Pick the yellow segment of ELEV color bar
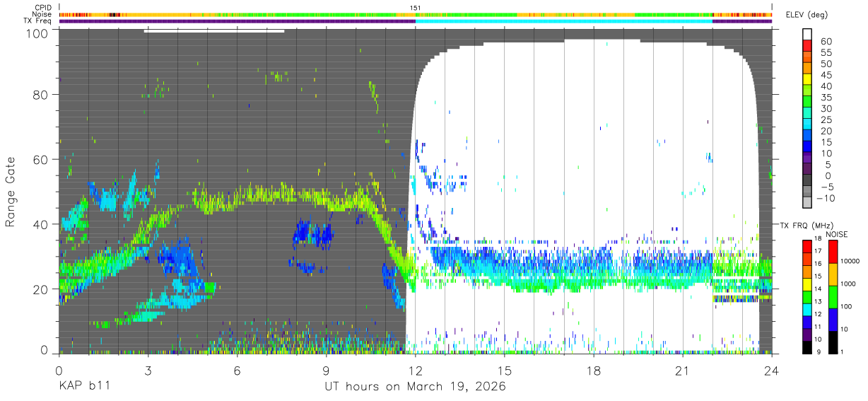868x401 pixels. tap(807, 81)
